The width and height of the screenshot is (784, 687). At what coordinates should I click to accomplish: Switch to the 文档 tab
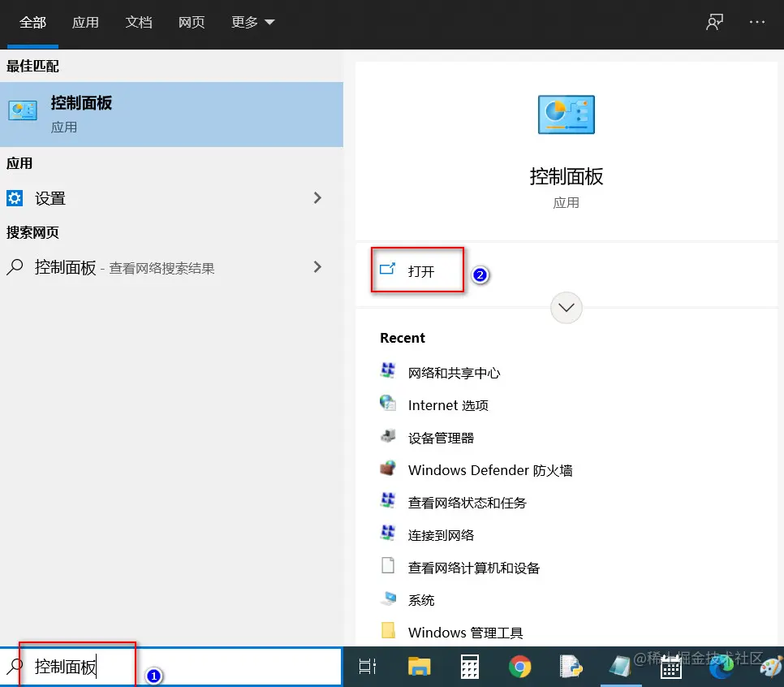tap(139, 22)
